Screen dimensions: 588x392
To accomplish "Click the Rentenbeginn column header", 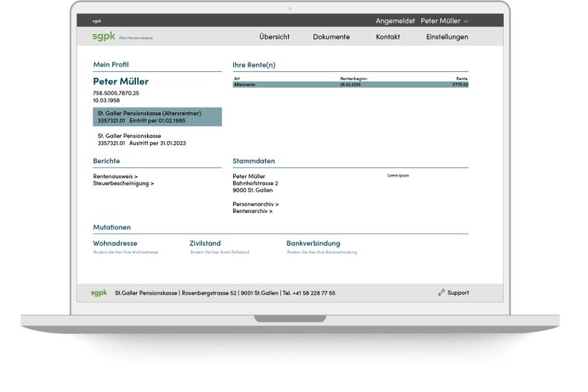I will click(x=353, y=78).
